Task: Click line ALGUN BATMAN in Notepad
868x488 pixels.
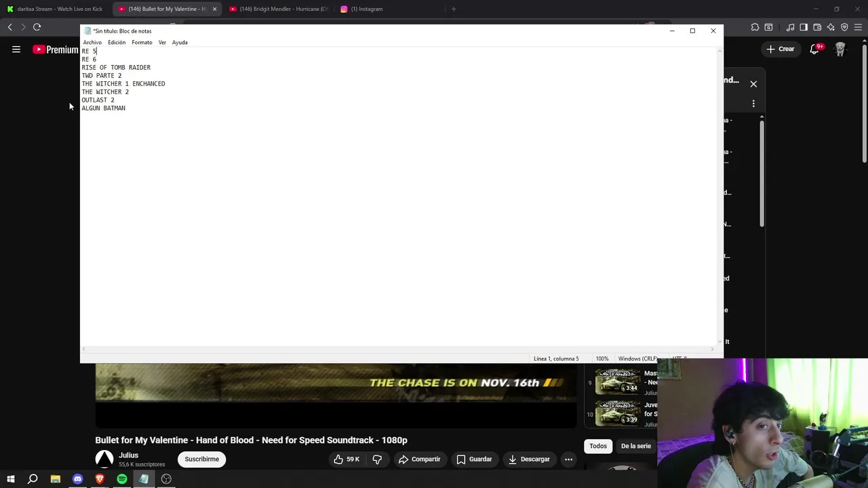Action: (104, 108)
